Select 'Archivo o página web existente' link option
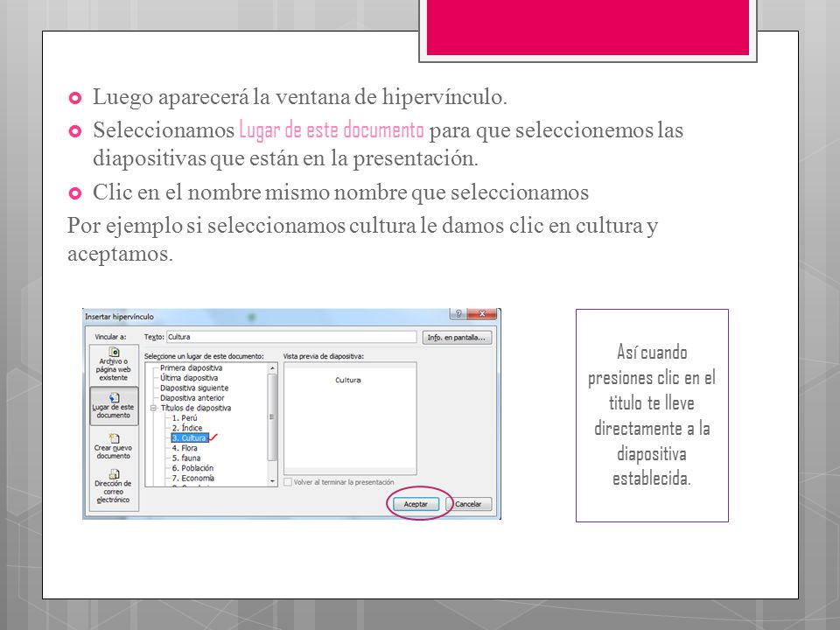The height and width of the screenshot is (630, 840). (114, 364)
